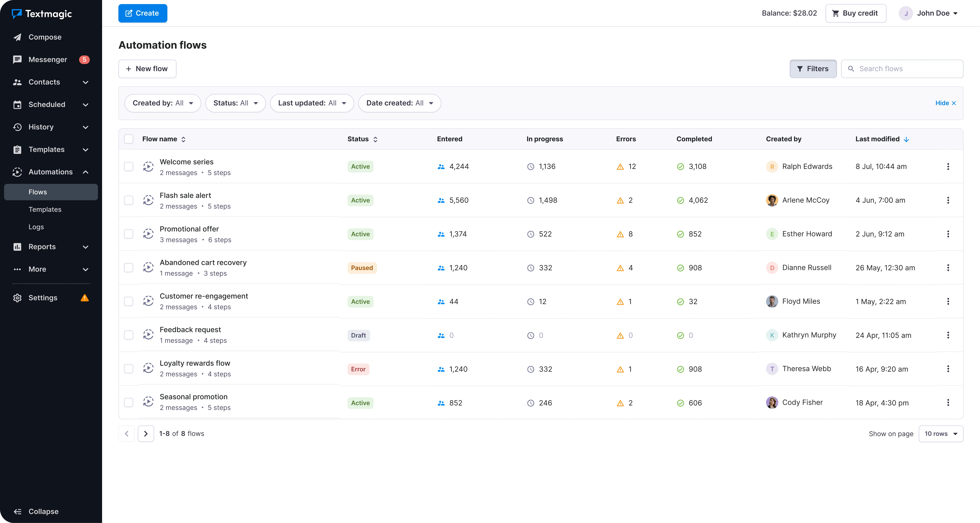Sort by Last modified arrow
Viewport: 980px width, 523px height.
(906, 139)
